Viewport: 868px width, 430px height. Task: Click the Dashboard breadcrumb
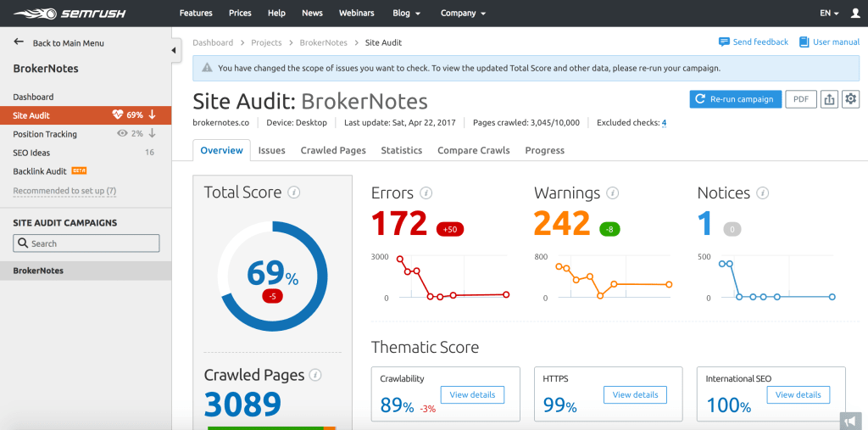(213, 42)
